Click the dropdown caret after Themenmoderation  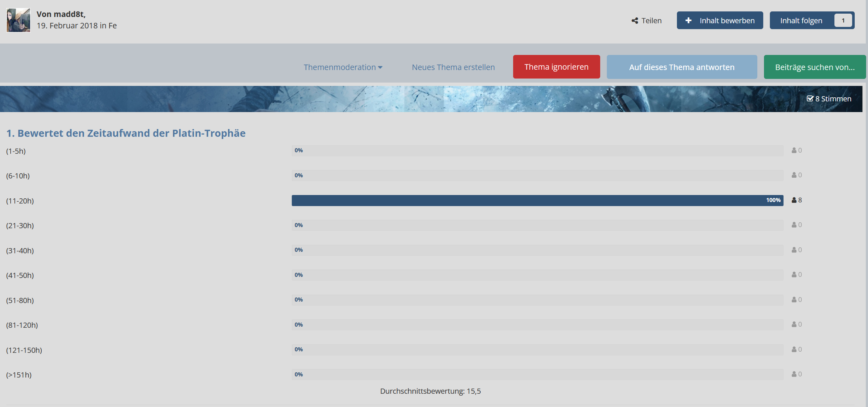click(x=380, y=67)
